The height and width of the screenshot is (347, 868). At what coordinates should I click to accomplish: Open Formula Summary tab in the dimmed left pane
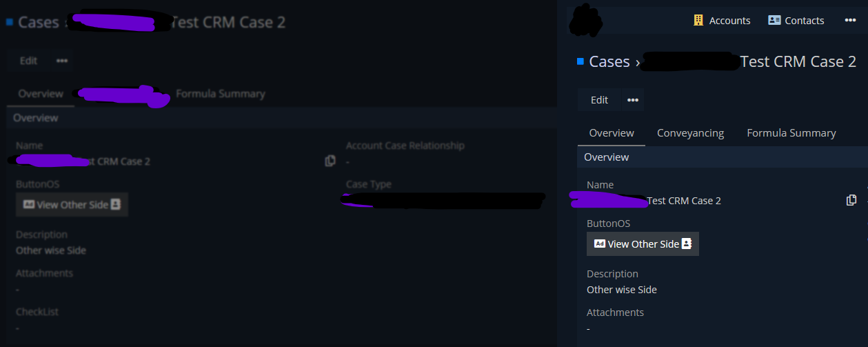(221, 94)
